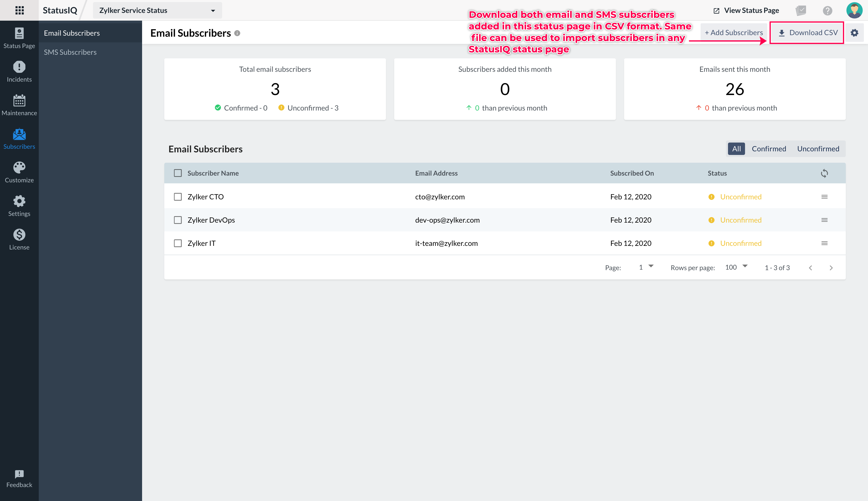Click the apps grid launcher icon
Viewport: 868px width, 501px height.
(19, 10)
